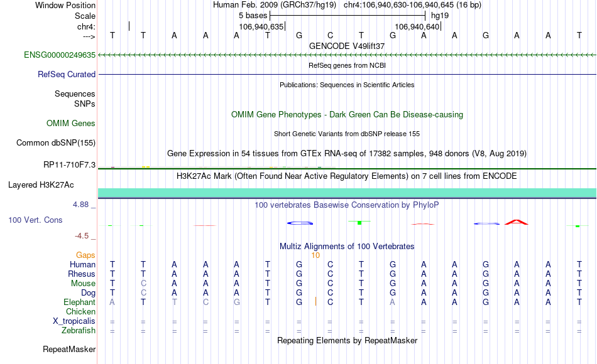
Task: Click the hg19 label beside scale bar
Action: [x=440, y=16]
